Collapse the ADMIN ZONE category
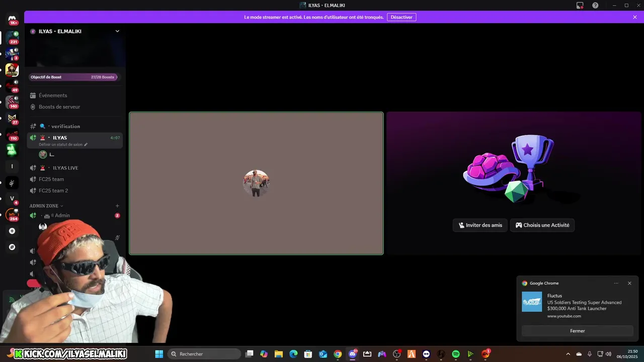Viewport: 644px width, 362px height. (x=46, y=206)
